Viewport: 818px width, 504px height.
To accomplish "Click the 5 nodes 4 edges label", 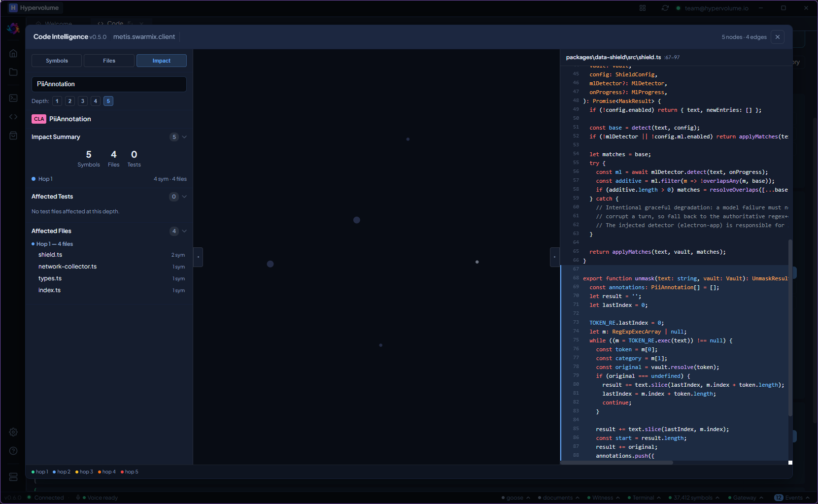I will 744,37.
